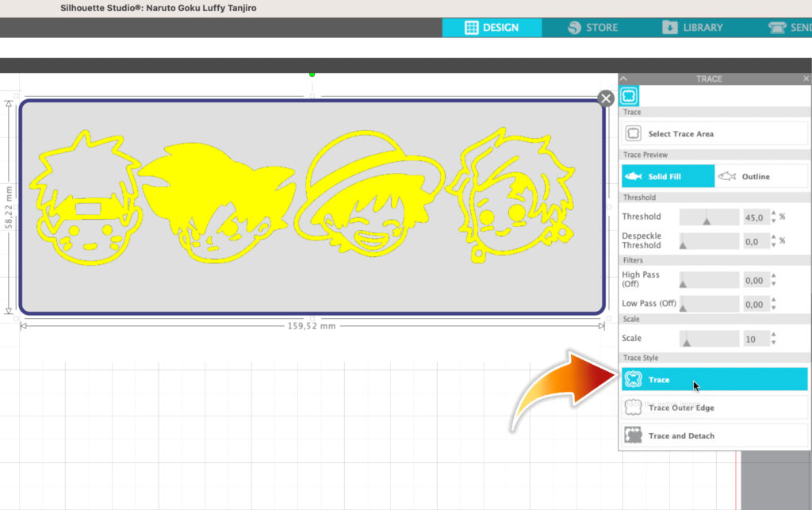Open the Send tab

click(789, 27)
